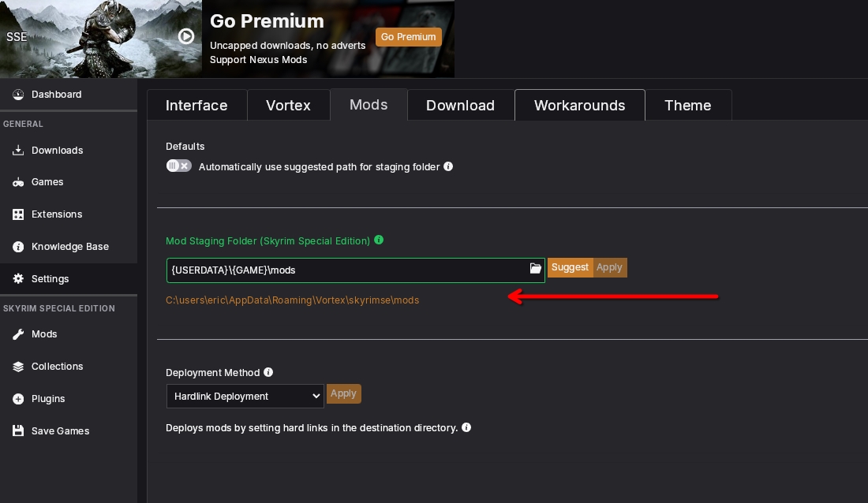
Task: Click the Go Premium button
Action: tap(409, 37)
